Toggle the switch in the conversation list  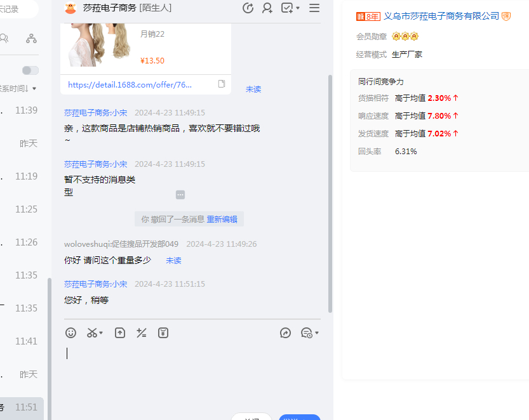pyautogui.click(x=30, y=70)
